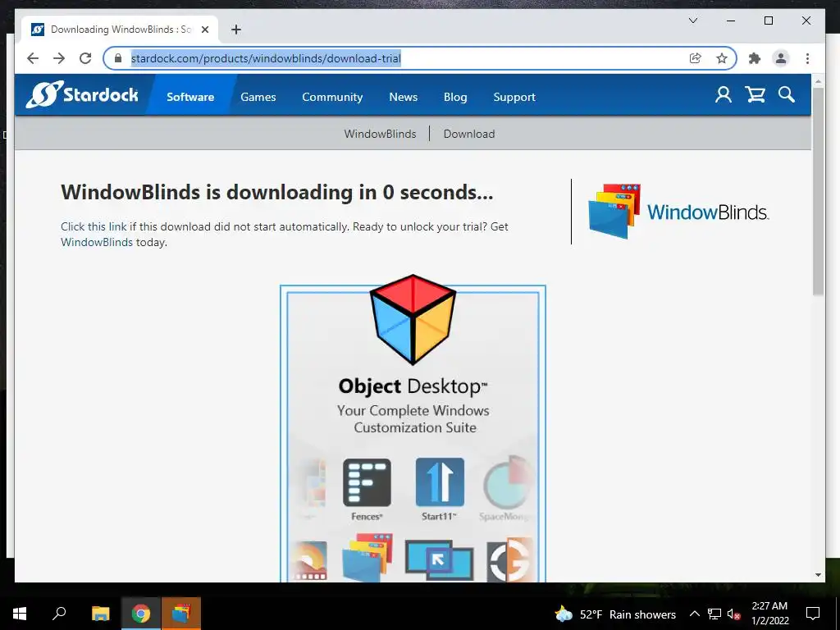The width and height of the screenshot is (840, 630).
Task: Open the Chrome extensions puzzle icon
Action: pyautogui.click(x=755, y=58)
